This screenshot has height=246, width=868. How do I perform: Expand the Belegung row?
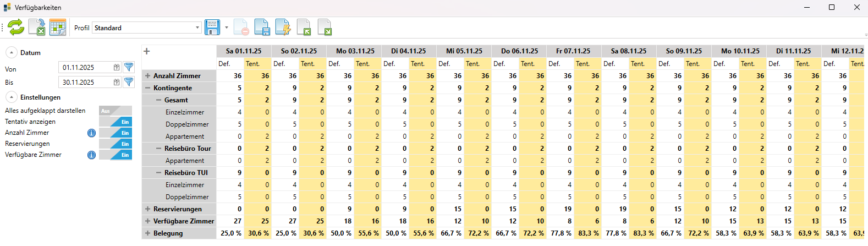(147, 233)
